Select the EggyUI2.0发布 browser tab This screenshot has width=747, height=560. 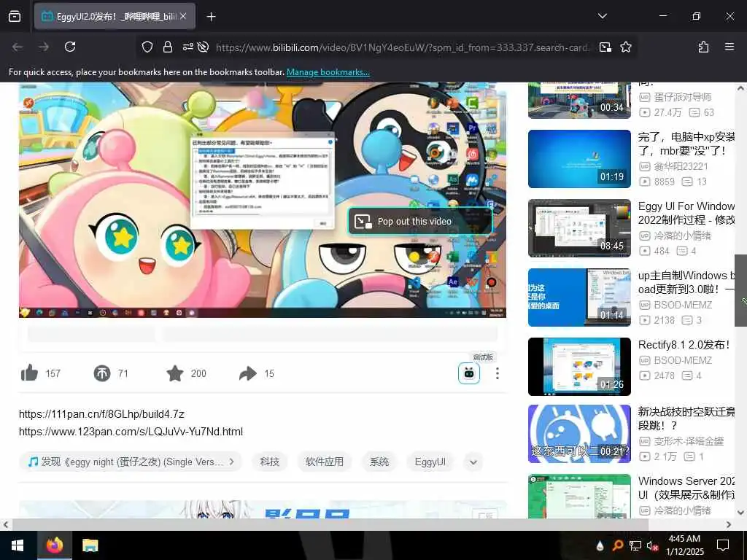click(x=115, y=16)
